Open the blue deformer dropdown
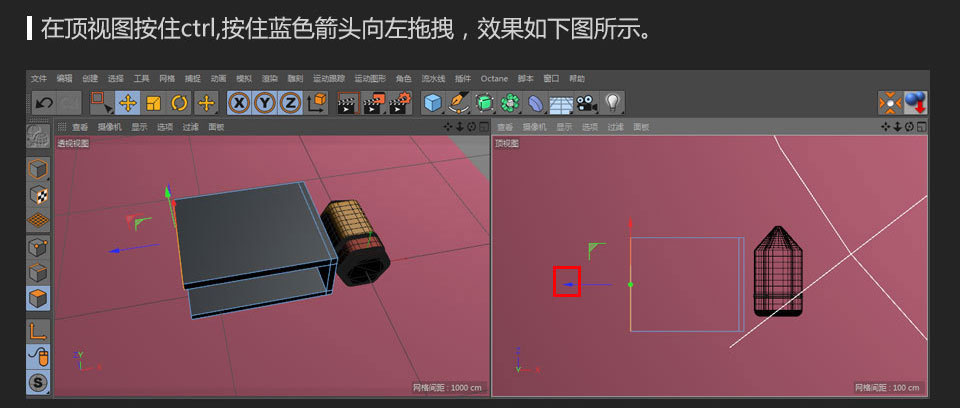The image size is (960, 408). click(x=535, y=103)
